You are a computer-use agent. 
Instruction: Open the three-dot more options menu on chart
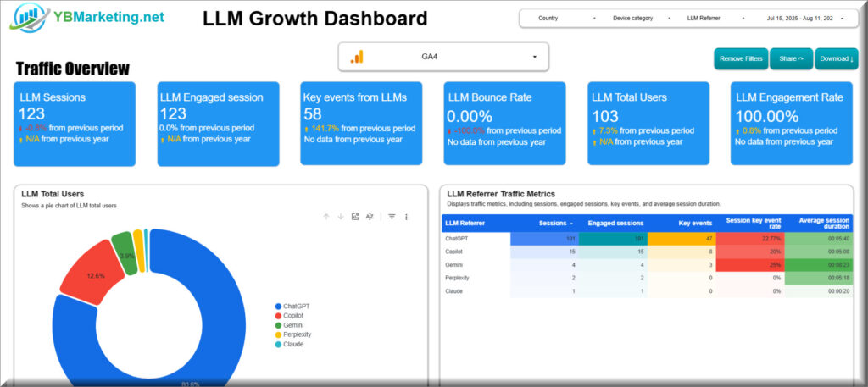406,217
